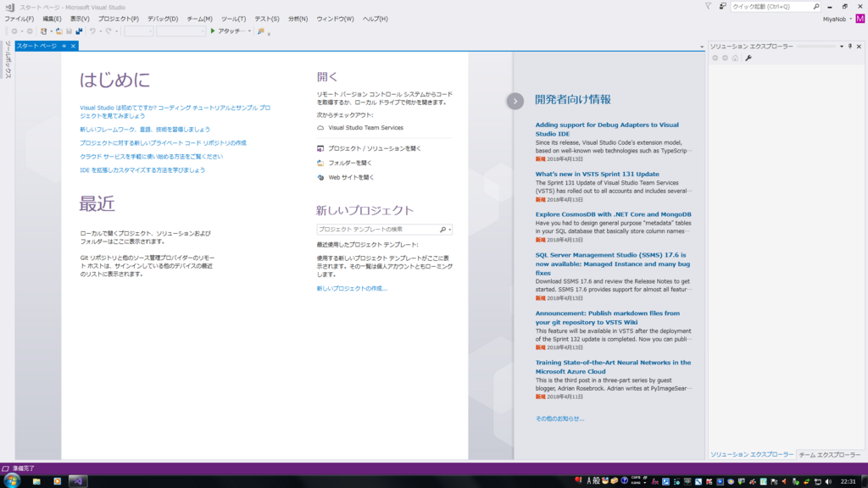Open the solution platforms combo box
Image resolution: width=868 pixels, height=488 pixels.
pyautogui.click(x=181, y=31)
